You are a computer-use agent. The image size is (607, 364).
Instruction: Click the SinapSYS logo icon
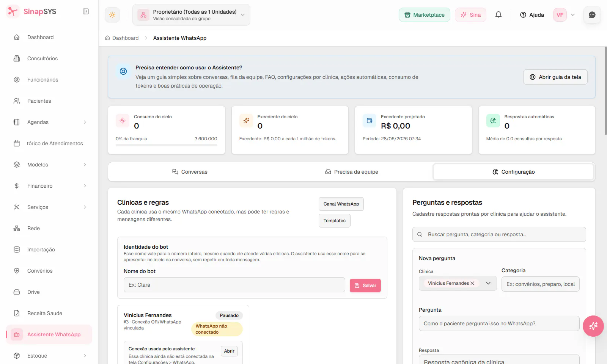click(x=13, y=11)
